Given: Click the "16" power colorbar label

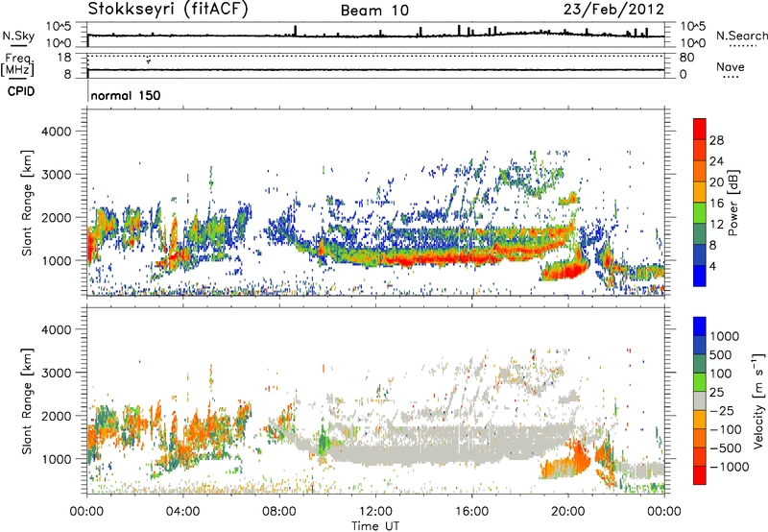Looking at the screenshot, I should coord(716,204).
